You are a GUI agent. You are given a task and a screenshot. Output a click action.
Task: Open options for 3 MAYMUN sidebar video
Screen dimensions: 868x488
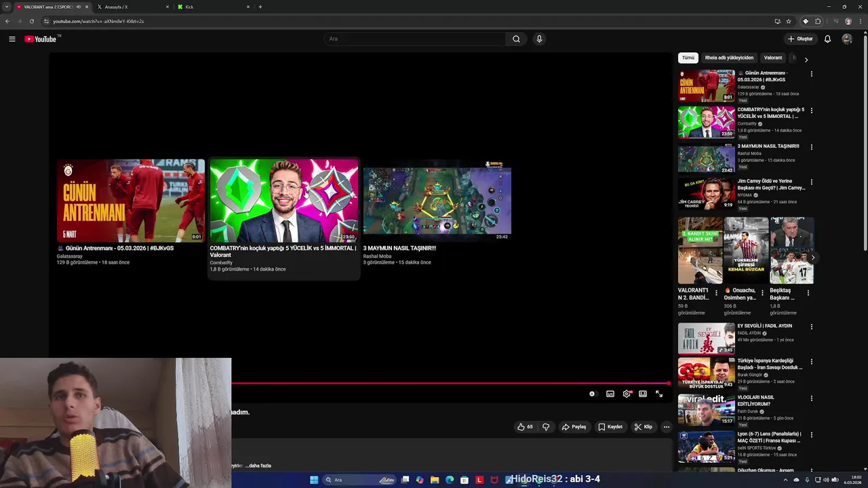(812, 147)
